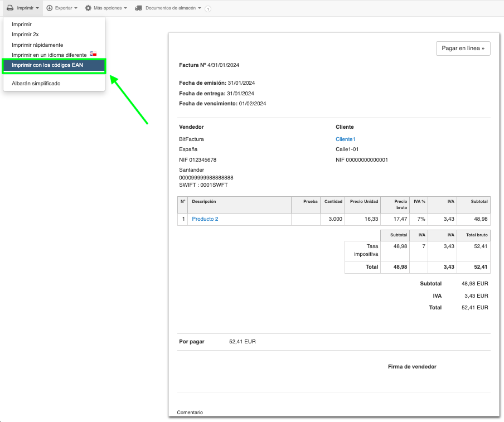Select Imprimir rápidamente option
The width and height of the screenshot is (504, 422).
(x=37, y=45)
